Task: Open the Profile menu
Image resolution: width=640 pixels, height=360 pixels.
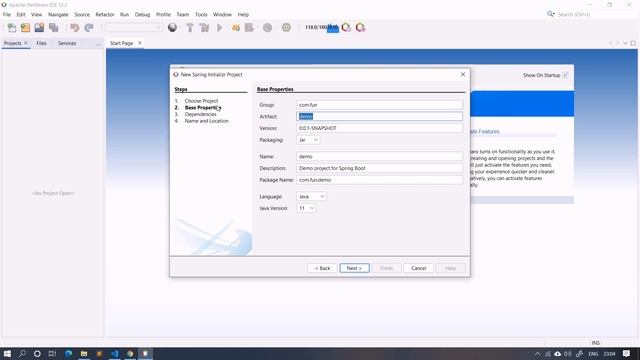Action: point(163,14)
